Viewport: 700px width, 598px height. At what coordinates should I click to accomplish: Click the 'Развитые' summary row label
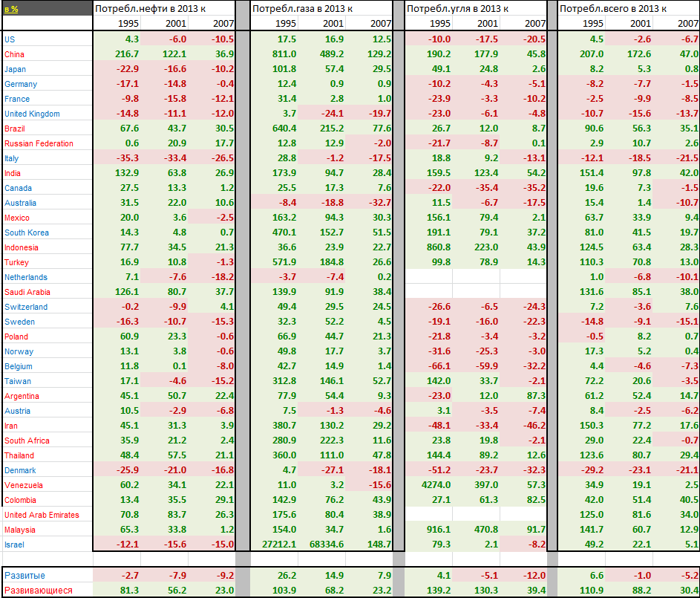tap(24, 576)
